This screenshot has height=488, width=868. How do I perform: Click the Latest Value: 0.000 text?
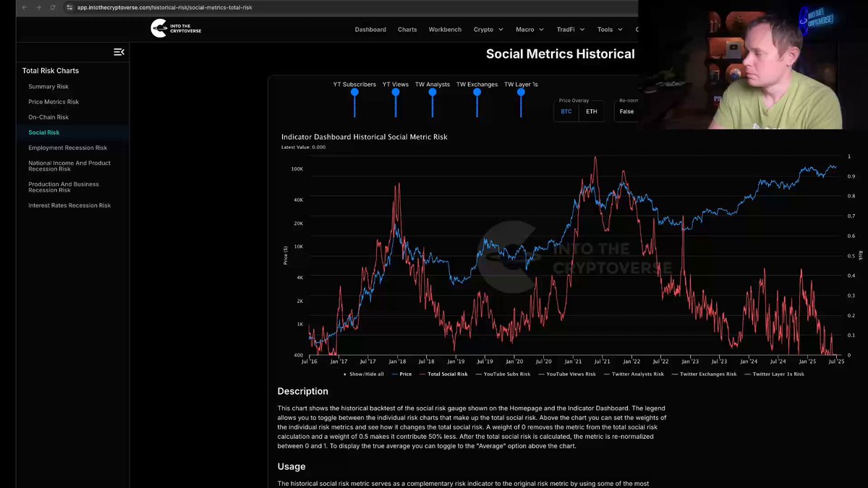click(303, 147)
